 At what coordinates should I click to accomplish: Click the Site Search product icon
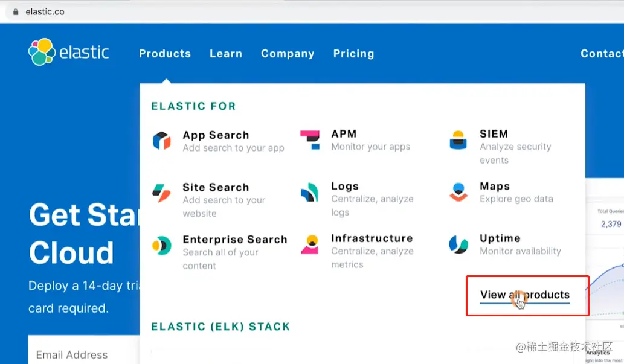(161, 193)
